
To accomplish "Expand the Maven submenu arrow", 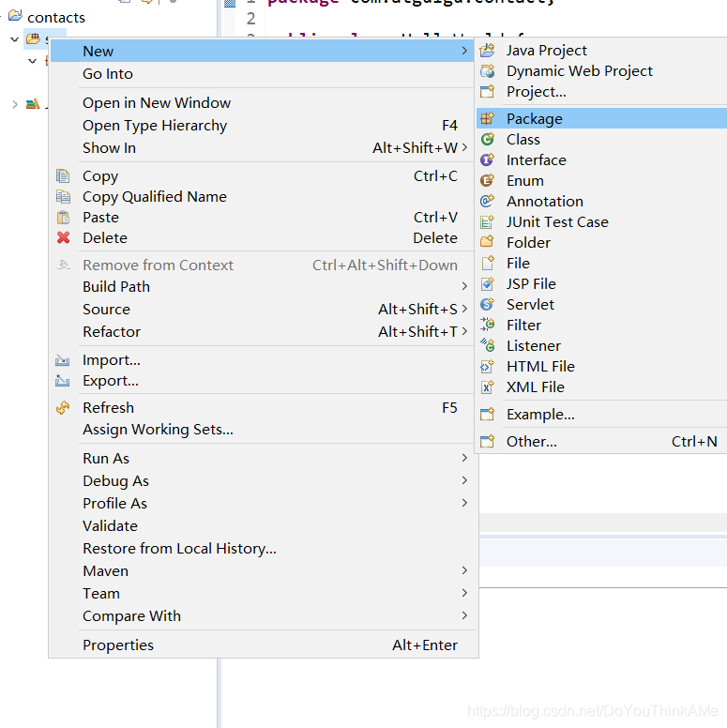I will click(464, 570).
